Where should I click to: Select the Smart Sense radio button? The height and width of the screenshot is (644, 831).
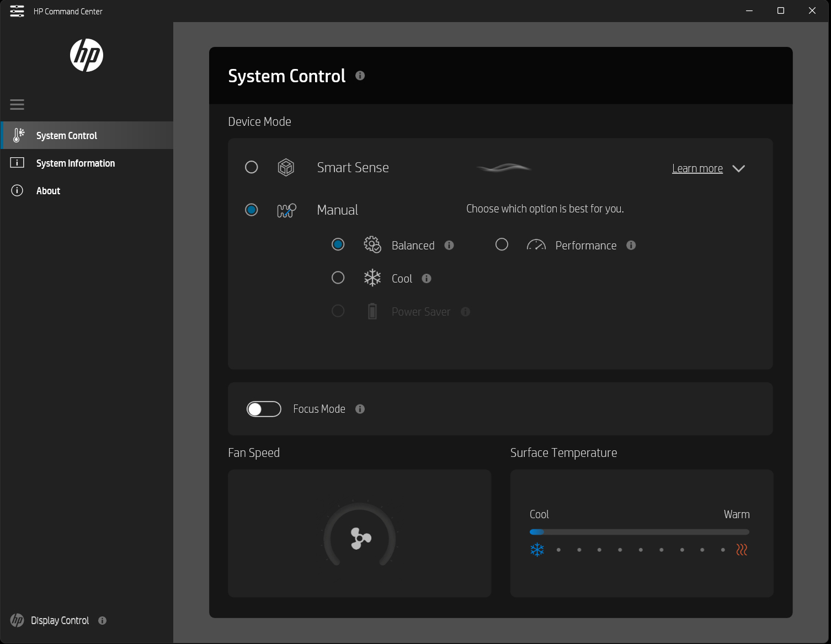point(252,167)
